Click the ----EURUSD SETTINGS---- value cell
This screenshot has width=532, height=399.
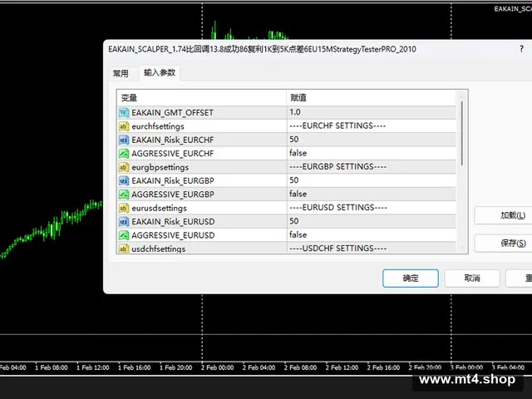point(372,207)
